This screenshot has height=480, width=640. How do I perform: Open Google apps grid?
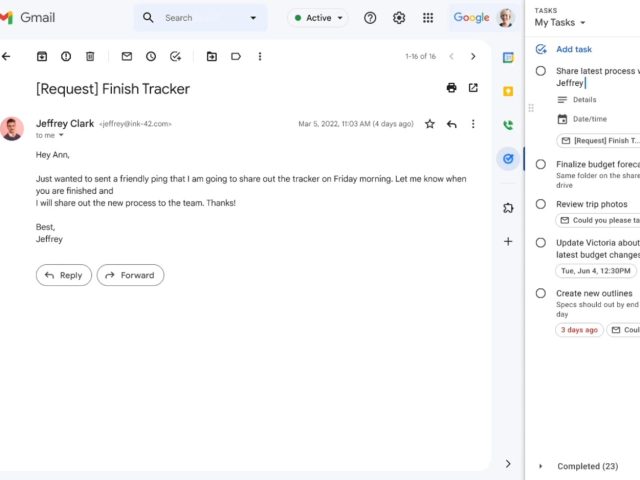(428, 18)
